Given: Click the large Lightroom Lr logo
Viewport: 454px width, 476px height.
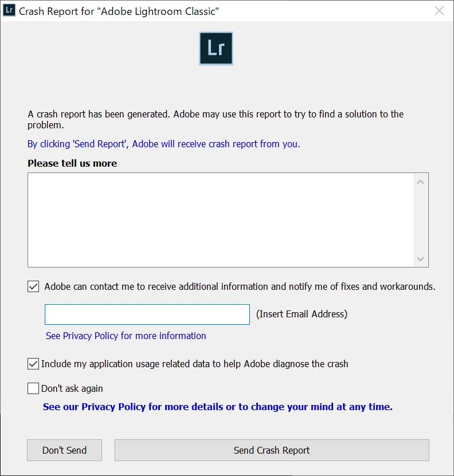Looking at the screenshot, I should 216,49.
